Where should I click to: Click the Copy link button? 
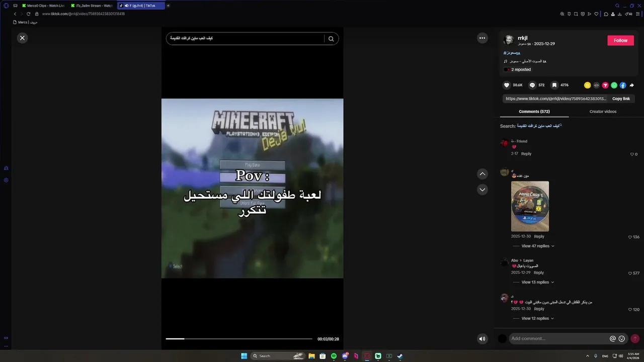[x=621, y=99]
